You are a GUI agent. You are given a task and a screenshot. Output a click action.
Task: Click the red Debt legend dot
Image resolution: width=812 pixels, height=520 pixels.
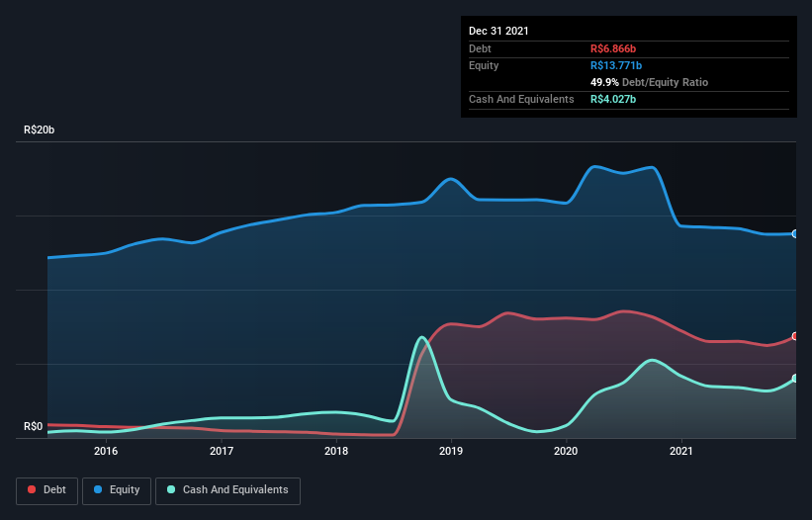coord(32,489)
